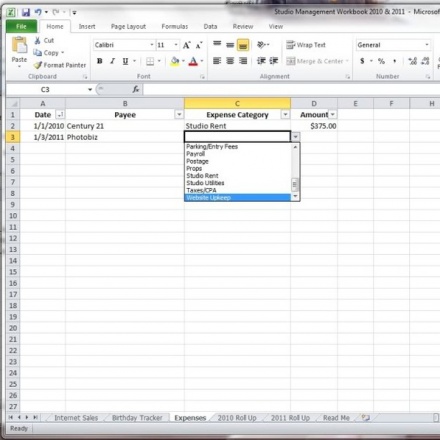Screen dimensions: 440x440
Task: Click the Save icon in quick access toolbar
Action: [26, 12]
